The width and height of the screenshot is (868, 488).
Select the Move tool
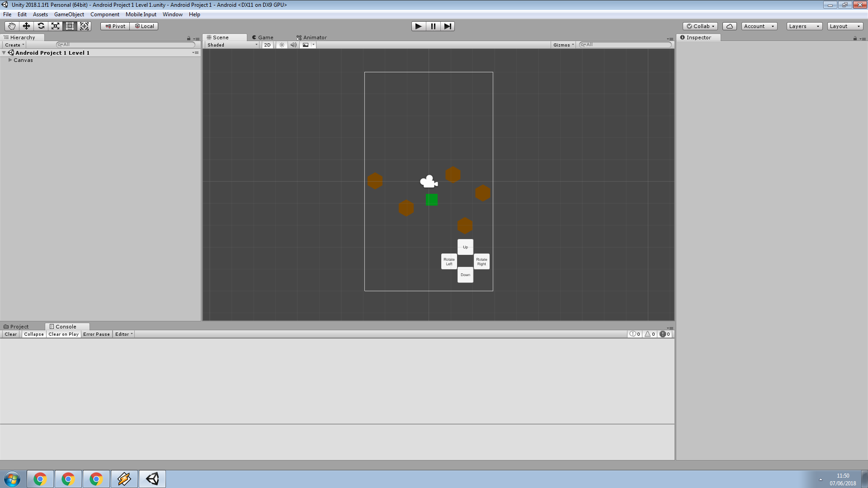pos(26,26)
